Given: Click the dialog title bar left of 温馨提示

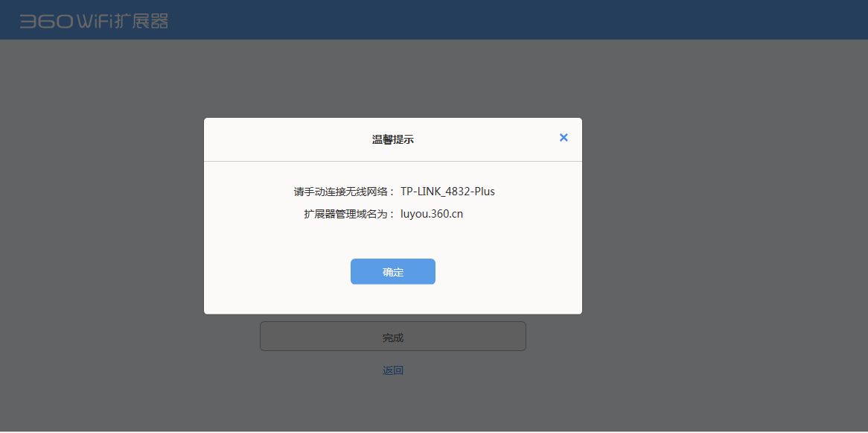Looking at the screenshot, I should 283,139.
